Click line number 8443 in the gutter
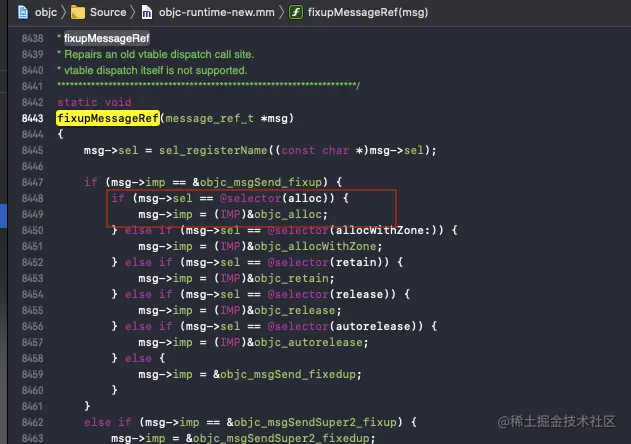631x444 pixels. click(x=33, y=118)
